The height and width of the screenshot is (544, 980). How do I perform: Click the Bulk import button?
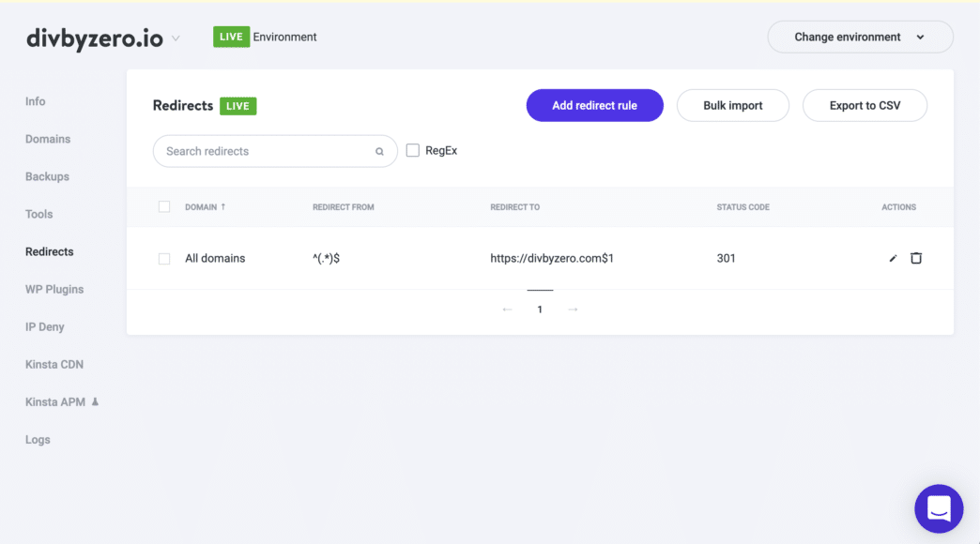click(x=732, y=106)
